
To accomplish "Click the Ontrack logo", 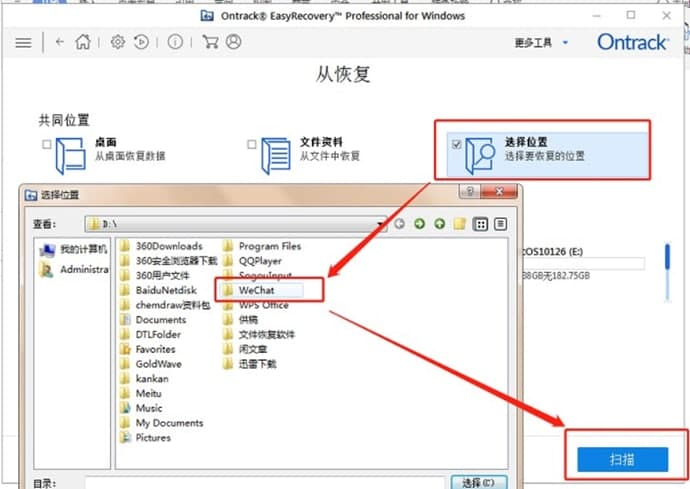I will coord(632,42).
